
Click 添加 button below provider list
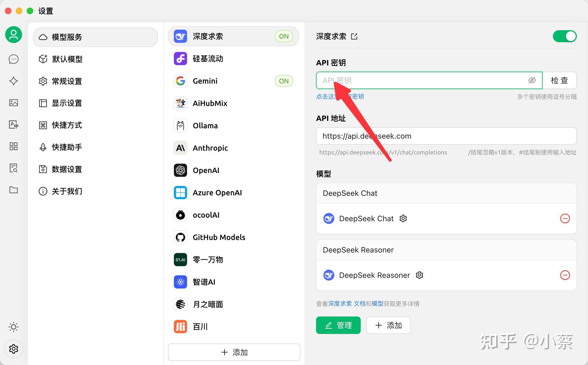point(234,352)
